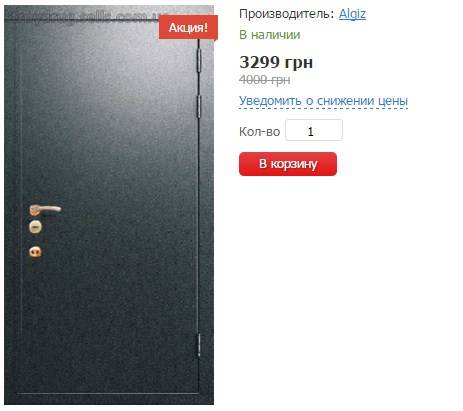Click the green 'В наличии' availability status

point(270,35)
